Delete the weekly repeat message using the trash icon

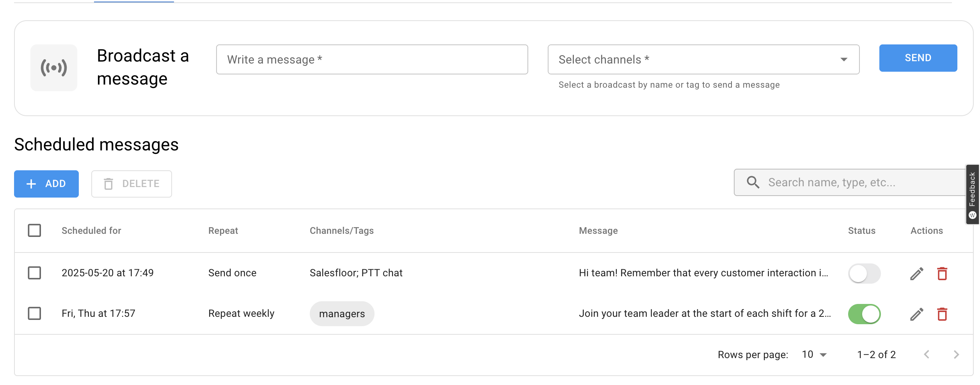pyautogui.click(x=943, y=314)
